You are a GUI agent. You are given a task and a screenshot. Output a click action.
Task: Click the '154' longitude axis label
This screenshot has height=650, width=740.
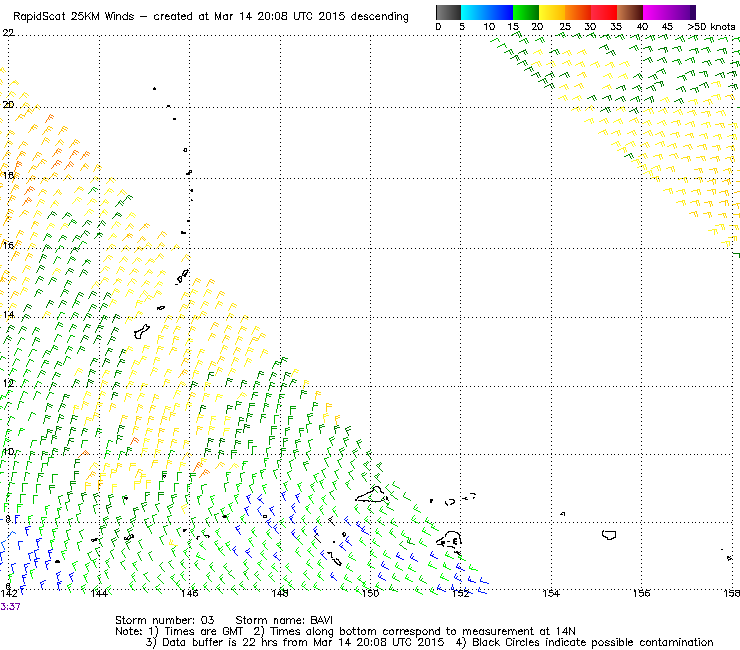pos(551,593)
